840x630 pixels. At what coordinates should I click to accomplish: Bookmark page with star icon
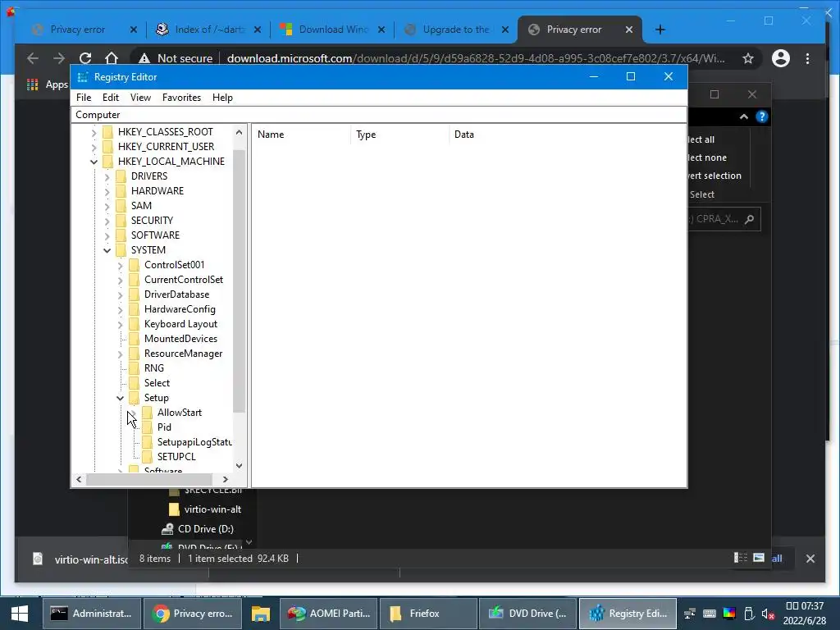click(x=748, y=58)
